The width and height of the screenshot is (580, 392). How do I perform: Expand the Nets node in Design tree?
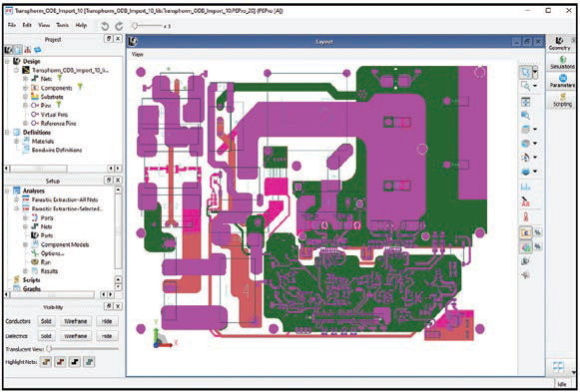[x=25, y=79]
